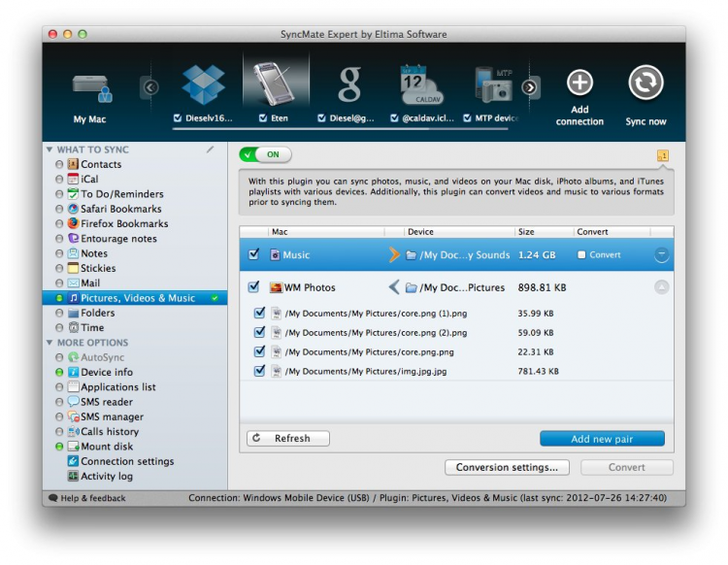Screen dimensions: 728x565
Task: Click the Mac column header
Action: point(326,232)
